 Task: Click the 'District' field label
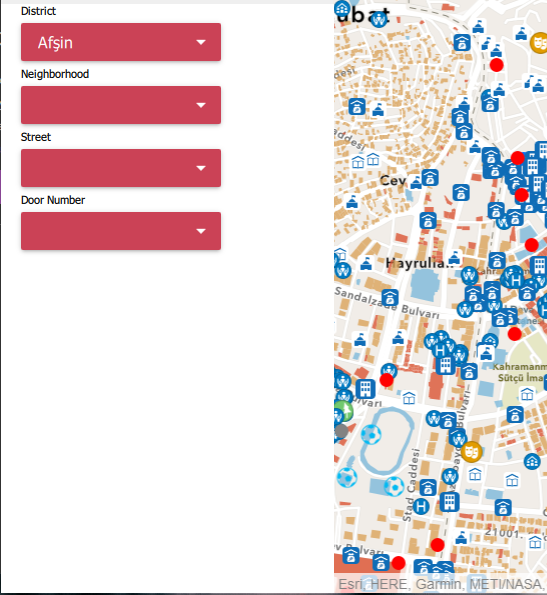(x=38, y=11)
